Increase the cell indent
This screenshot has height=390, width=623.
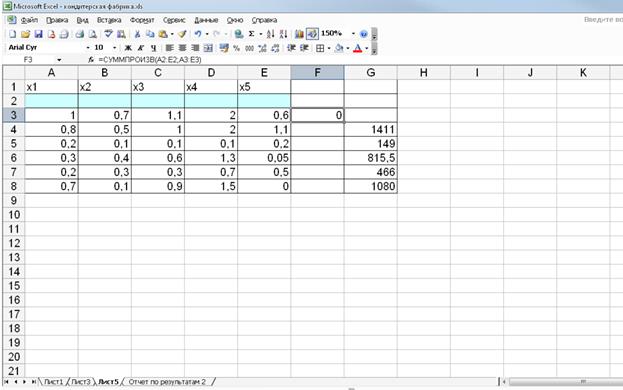304,48
